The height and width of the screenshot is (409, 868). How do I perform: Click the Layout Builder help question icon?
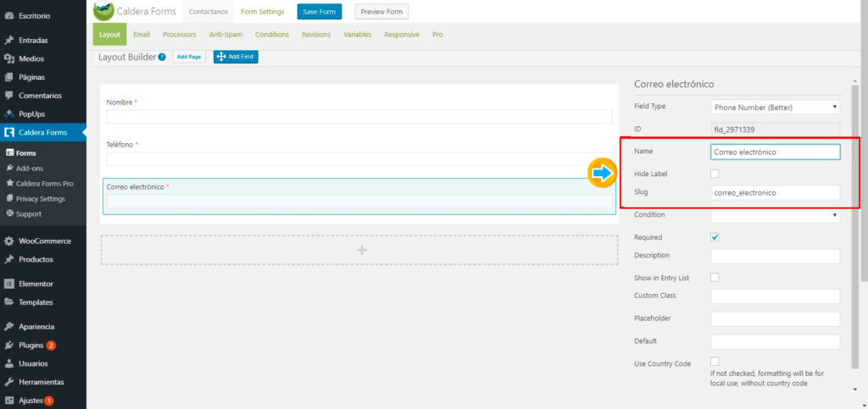[x=162, y=57]
